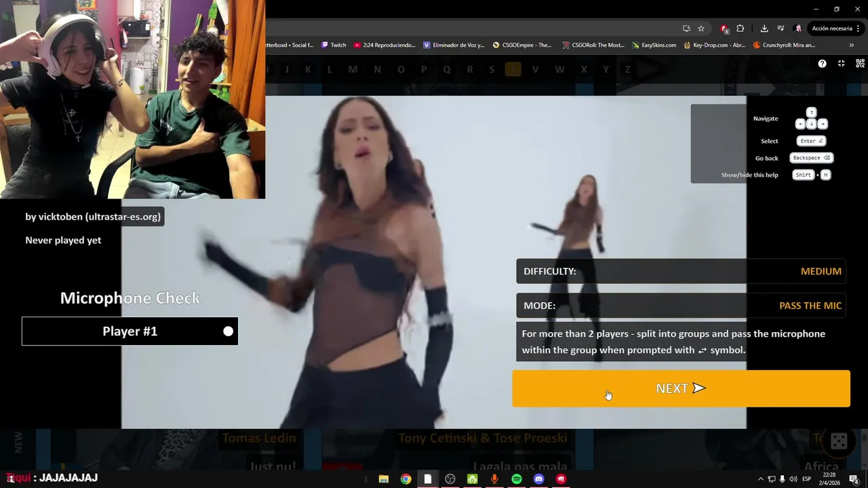The width and height of the screenshot is (868, 488).
Task: Open the Crunchyroll bookmark
Action: pyautogui.click(x=785, y=45)
